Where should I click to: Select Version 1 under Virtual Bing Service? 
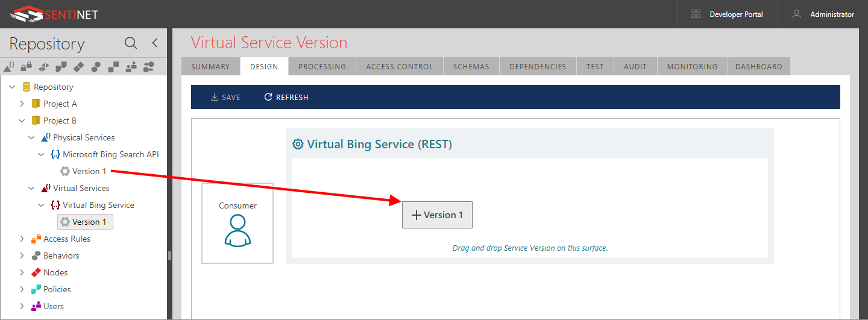click(85, 222)
